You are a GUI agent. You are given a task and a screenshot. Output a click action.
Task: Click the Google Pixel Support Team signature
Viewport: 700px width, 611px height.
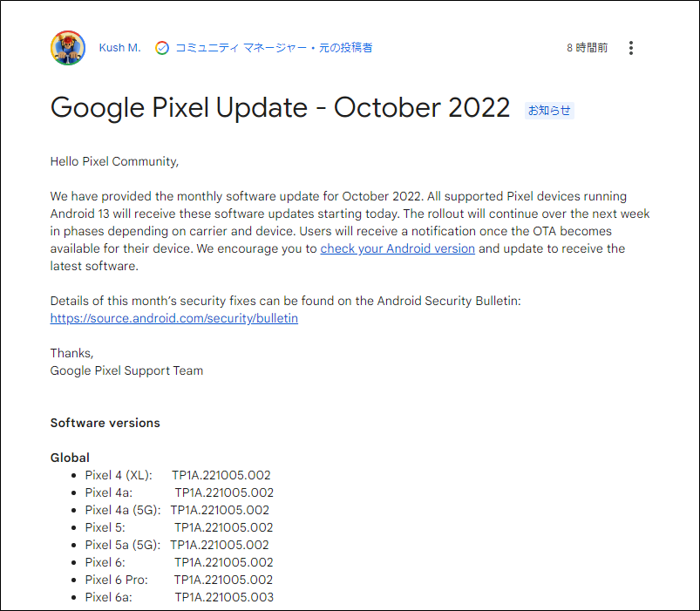point(126,370)
